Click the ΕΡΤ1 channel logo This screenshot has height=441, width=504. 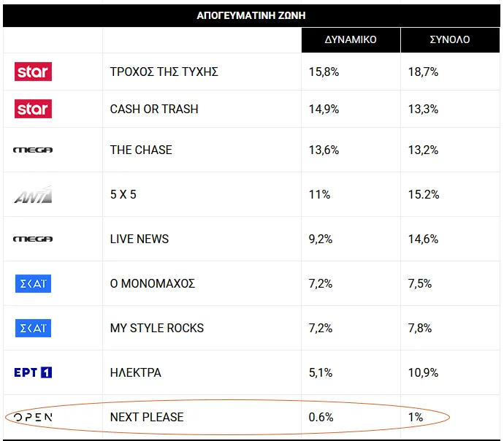(33, 372)
